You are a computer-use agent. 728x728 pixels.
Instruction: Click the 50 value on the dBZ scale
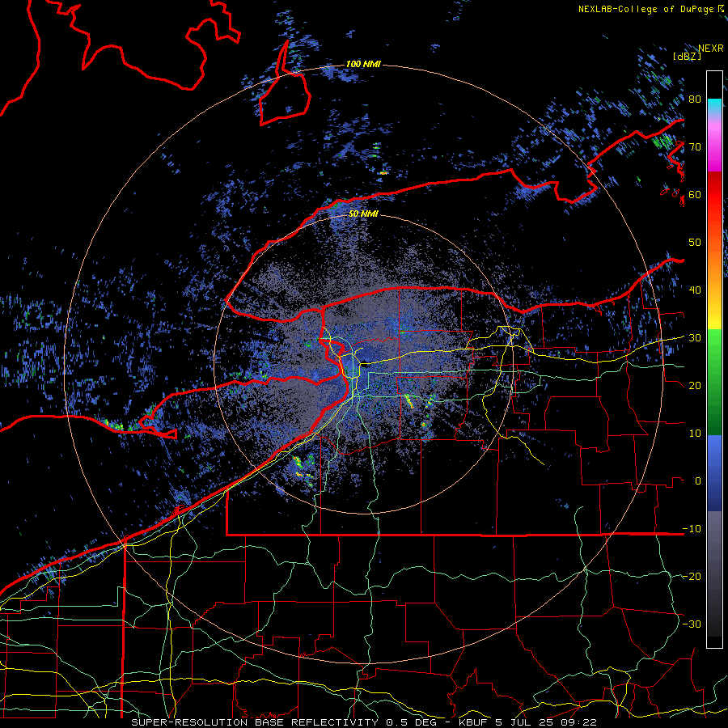[x=695, y=243]
